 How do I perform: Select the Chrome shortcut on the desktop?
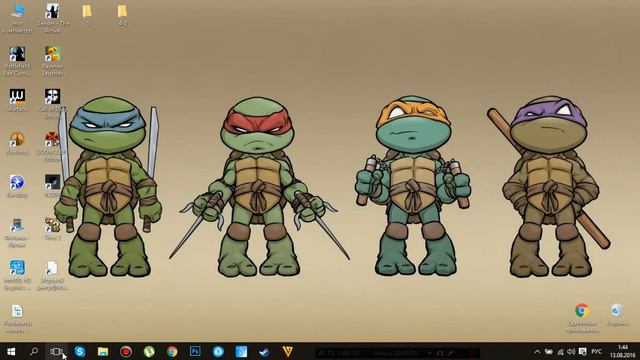click(x=582, y=318)
